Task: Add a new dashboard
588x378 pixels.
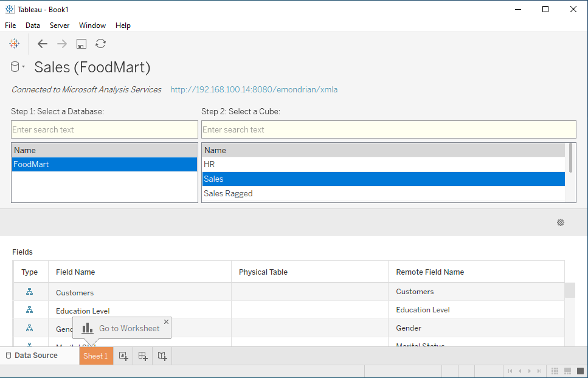Action: pos(143,356)
